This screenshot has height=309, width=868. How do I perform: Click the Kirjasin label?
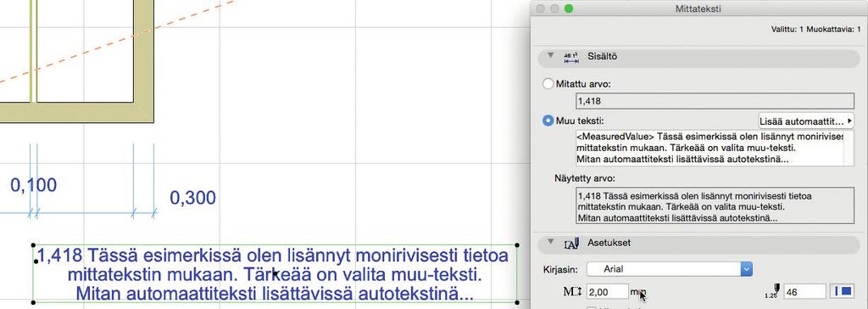(x=561, y=269)
